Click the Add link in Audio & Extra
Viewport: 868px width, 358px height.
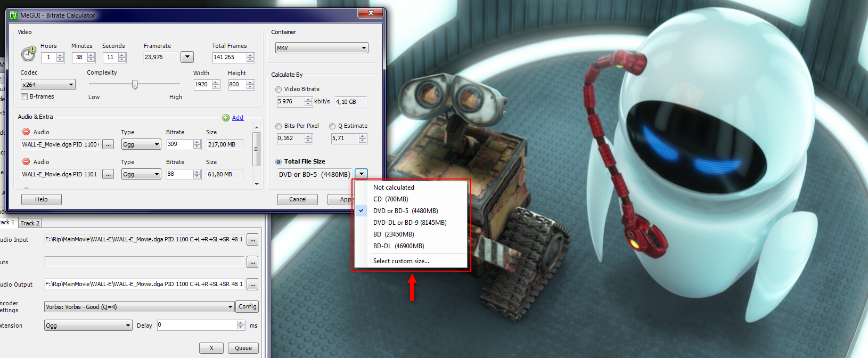pyautogui.click(x=238, y=118)
